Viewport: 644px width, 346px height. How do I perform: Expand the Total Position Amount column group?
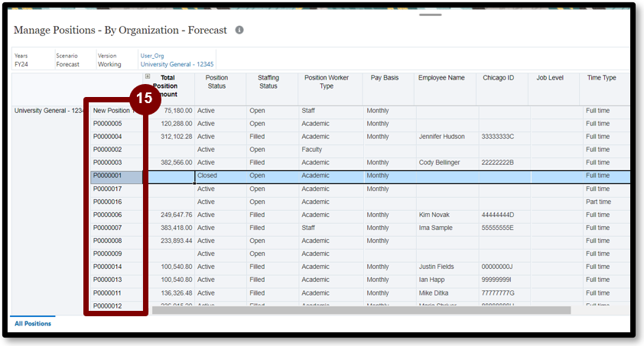(148, 77)
